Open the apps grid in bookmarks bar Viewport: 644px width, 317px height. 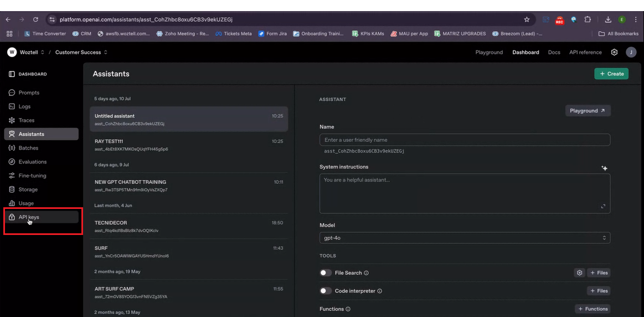[x=9, y=34]
